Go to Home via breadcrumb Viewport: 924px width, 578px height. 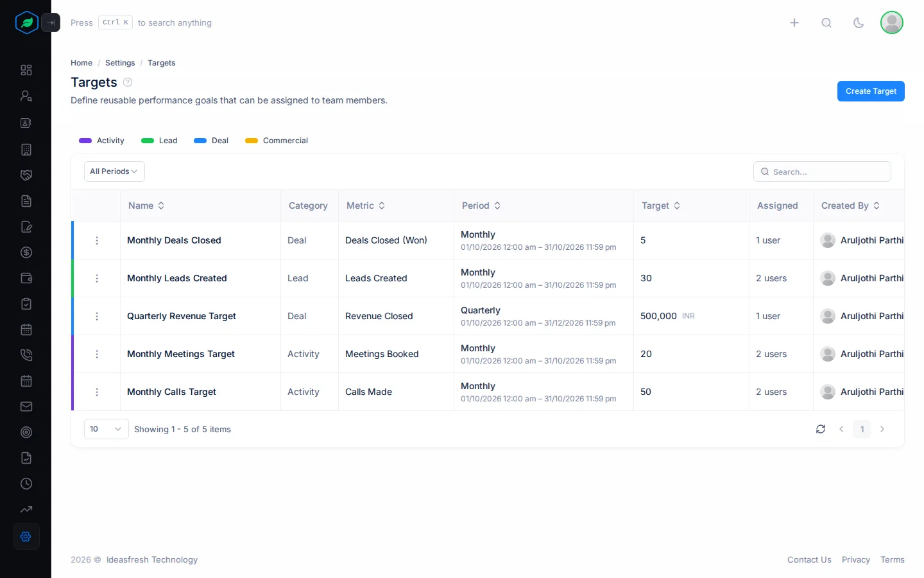point(81,63)
